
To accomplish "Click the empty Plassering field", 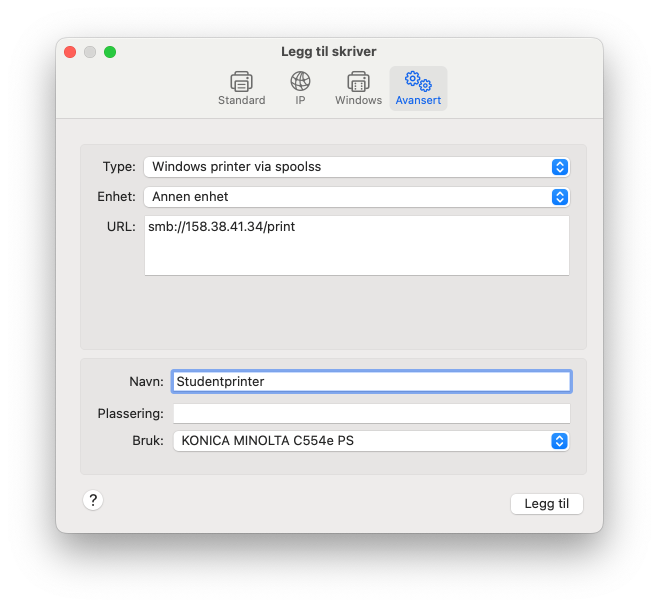I will tap(372, 414).
